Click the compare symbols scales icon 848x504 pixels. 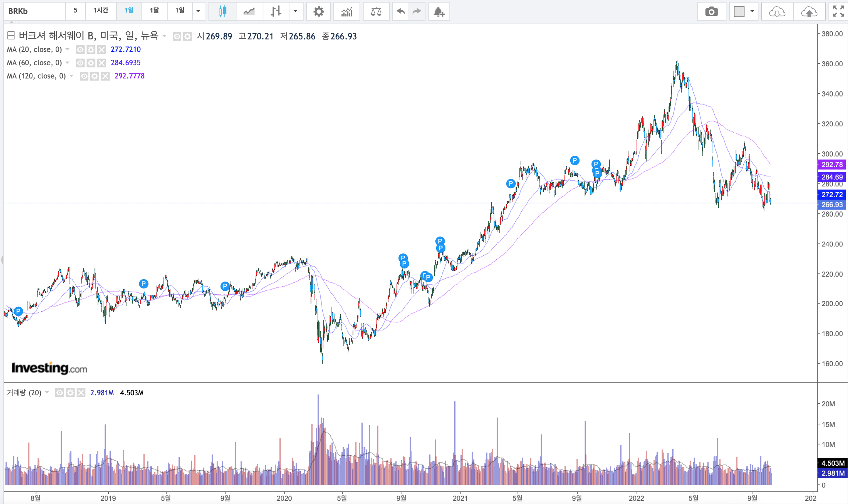coord(376,11)
